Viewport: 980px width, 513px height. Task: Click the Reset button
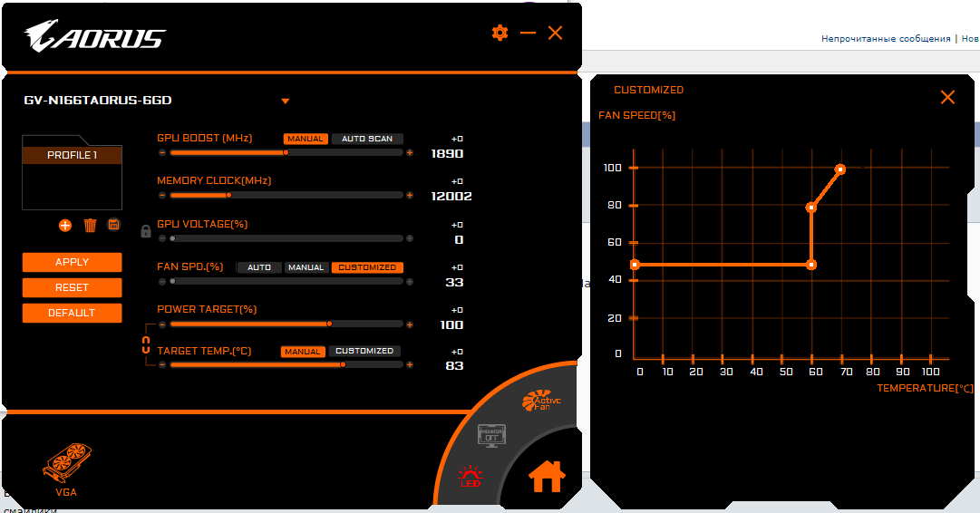point(72,288)
